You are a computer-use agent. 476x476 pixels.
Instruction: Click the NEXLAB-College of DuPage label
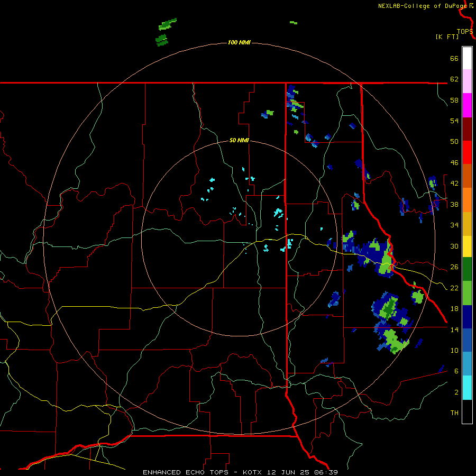422,6
